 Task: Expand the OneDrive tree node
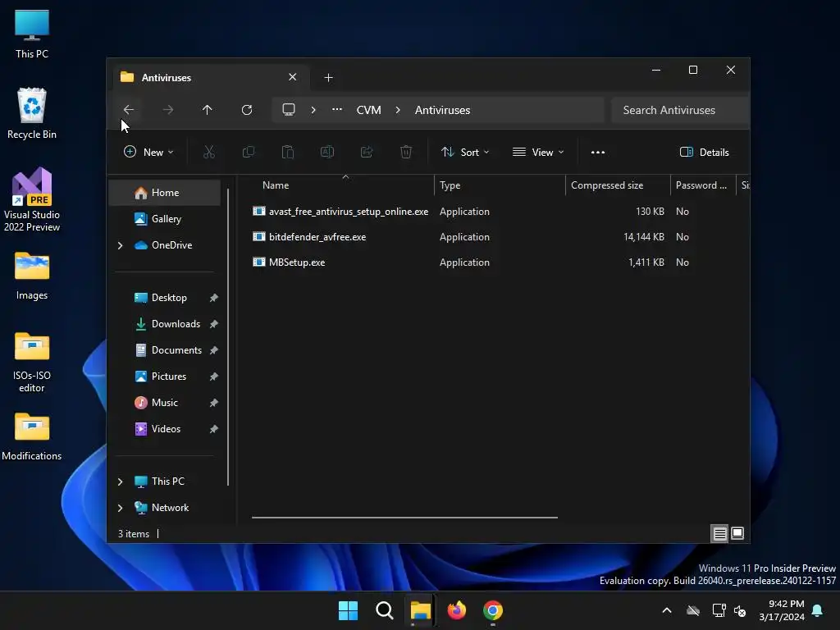point(120,245)
